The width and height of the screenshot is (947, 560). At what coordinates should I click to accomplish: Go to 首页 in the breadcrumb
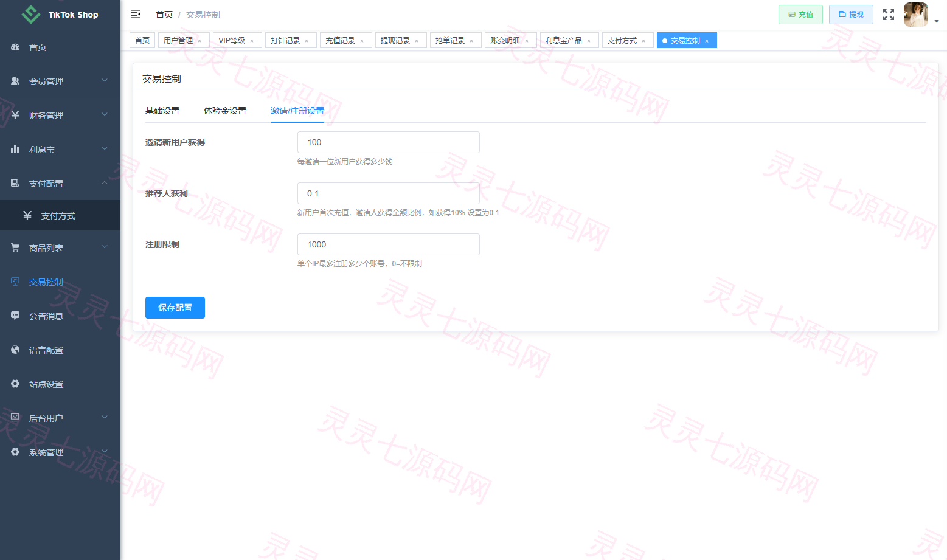164,15
